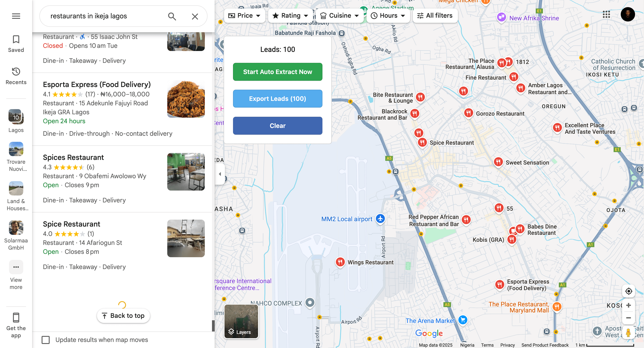Image resolution: width=644 pixels, height=348 pixels.
Task: Expand the Price filter dropdown
Action: tap(244, 16)
